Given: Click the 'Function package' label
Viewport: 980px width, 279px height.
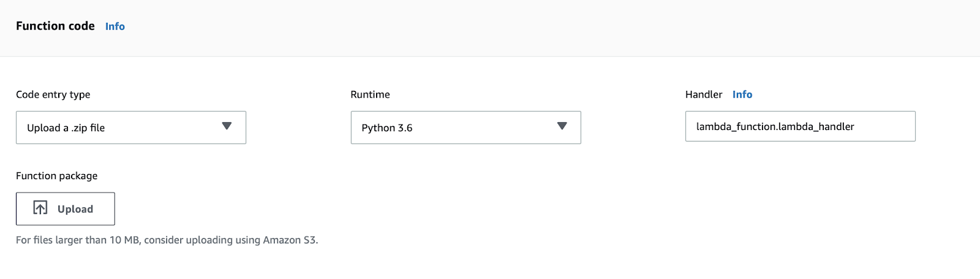Looking at the screenshot, I should pos(57,176).
